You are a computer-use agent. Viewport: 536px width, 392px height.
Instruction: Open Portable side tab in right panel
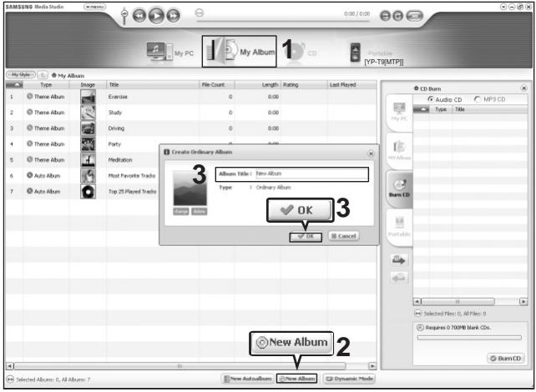pos(399,227)
